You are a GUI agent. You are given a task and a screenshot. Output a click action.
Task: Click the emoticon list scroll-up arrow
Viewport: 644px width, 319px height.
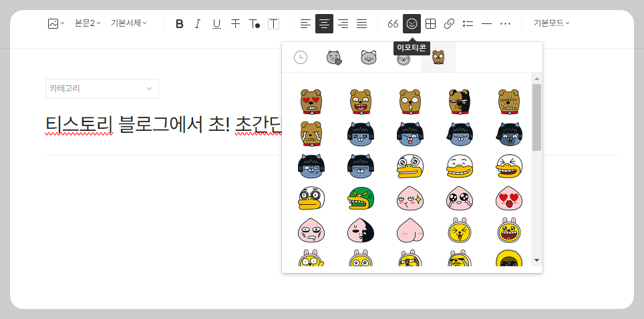[x=536, y=79]
